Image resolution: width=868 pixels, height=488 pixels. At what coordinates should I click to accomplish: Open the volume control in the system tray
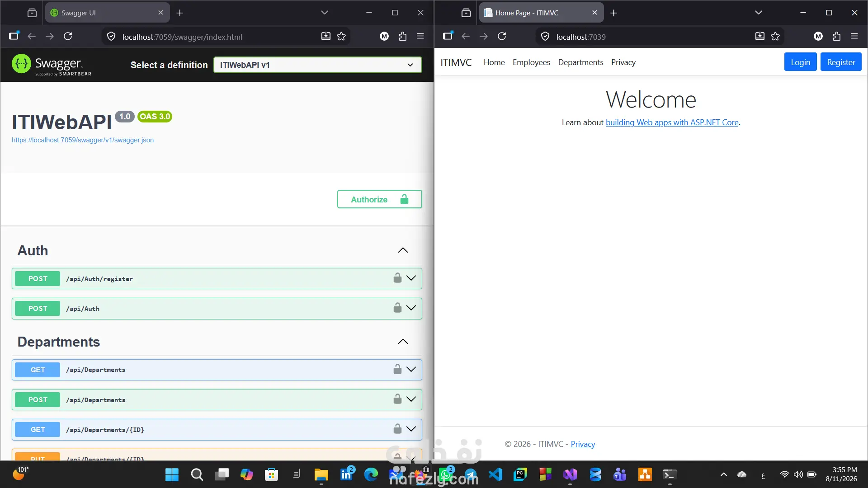click(798, 474)
